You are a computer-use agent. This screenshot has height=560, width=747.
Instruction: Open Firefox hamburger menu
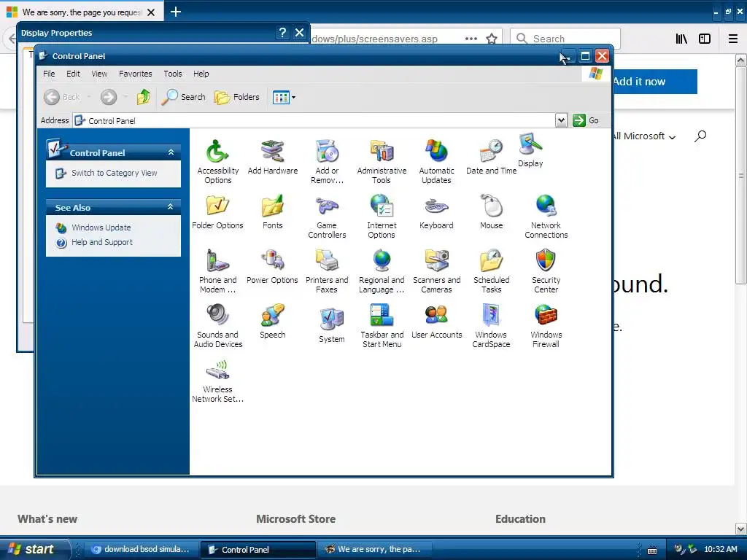point(733,39)
